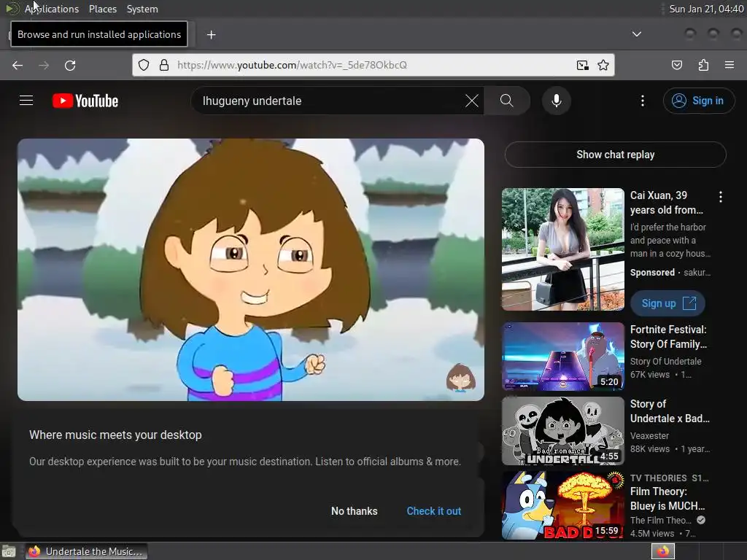The width and height of the screenshot is (747, 560).
Task: Open the date and time clock
Action: coord(705,9)
